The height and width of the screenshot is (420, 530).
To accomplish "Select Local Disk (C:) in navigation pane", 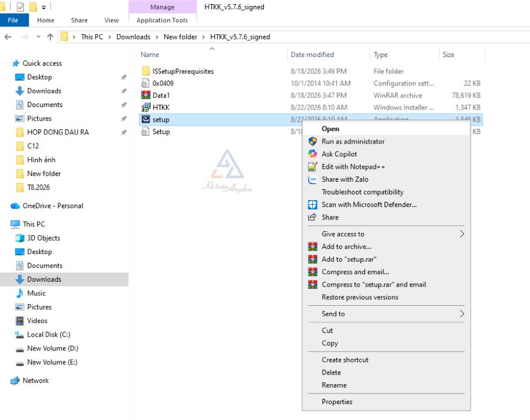I will coord(49,335).
